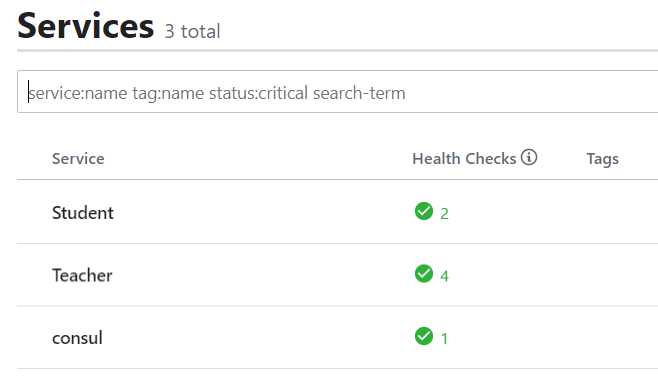The height and width of the screenshot is (387, 658).
Task: Click Student service green check icon
Action: 424,211
